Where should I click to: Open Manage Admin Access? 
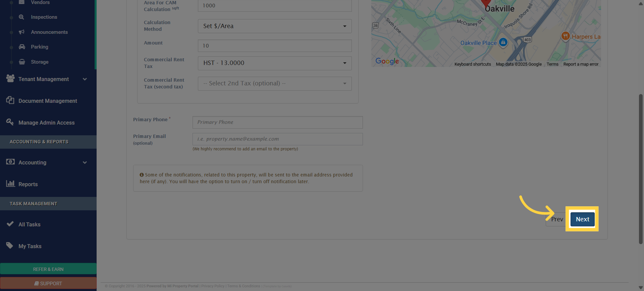[47, 123]
